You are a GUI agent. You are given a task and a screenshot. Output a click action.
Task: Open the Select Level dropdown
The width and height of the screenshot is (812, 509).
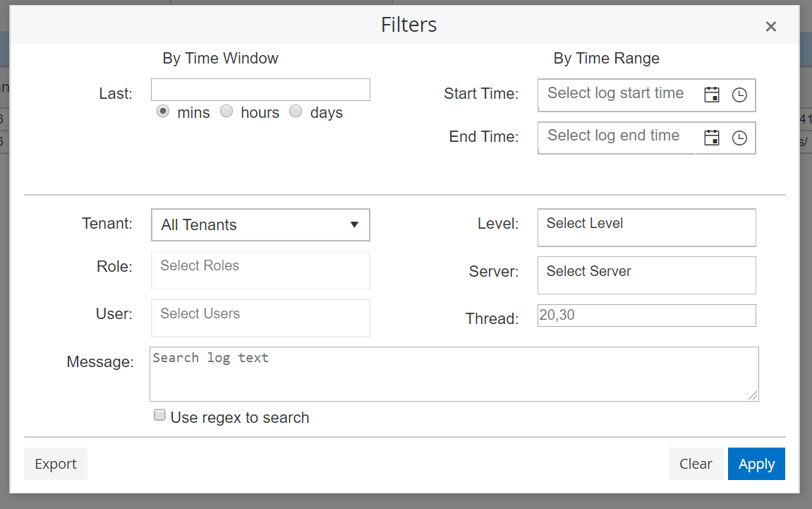[646, 227]
